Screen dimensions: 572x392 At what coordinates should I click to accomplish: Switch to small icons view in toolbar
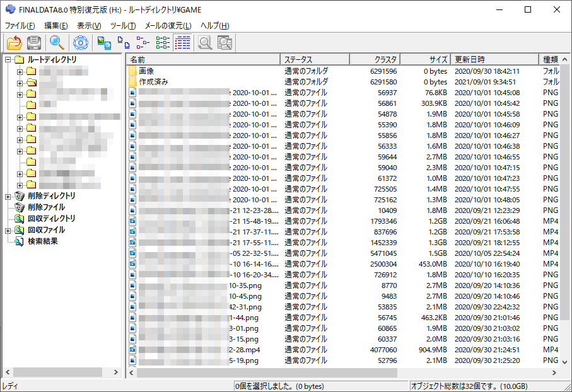click(x=124, y=43)
